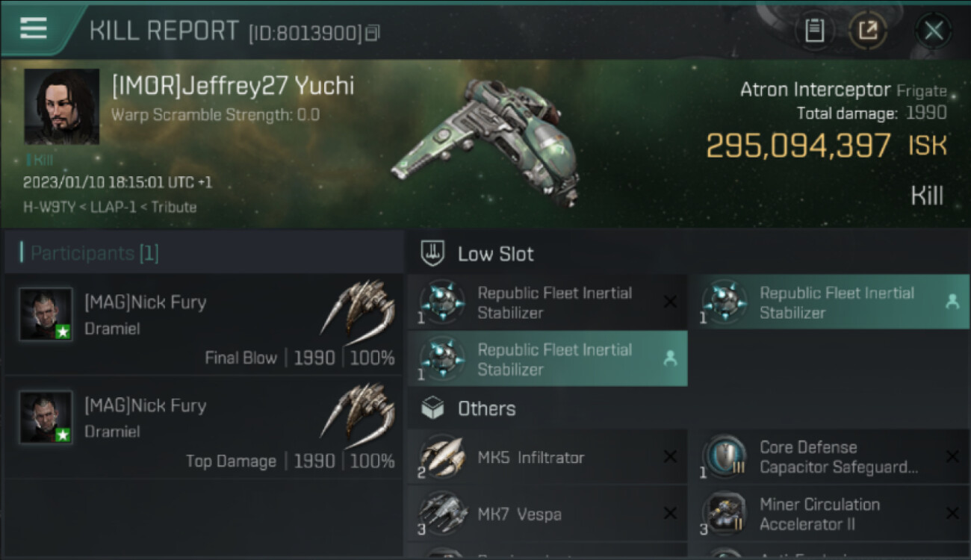
Task: Close the kill report window
Action: (933, 31)
